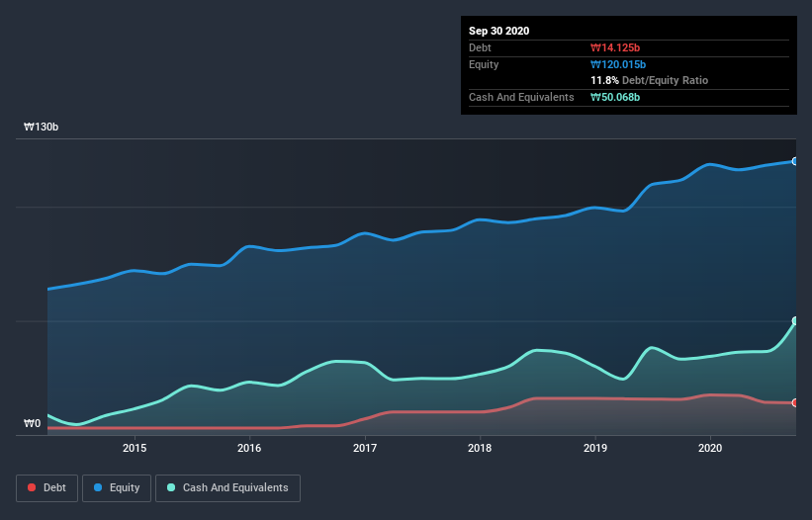This screenshot has height=520, width=812.
Task: Click the 2019 x-axis label
Action: 595,448
